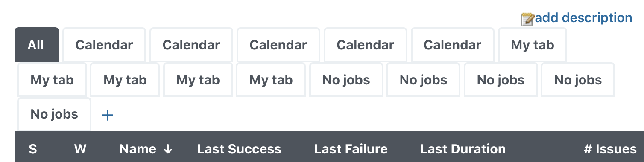Click the plus icon to add new view
Screen dimensions: 644x162
click(108, 115)
